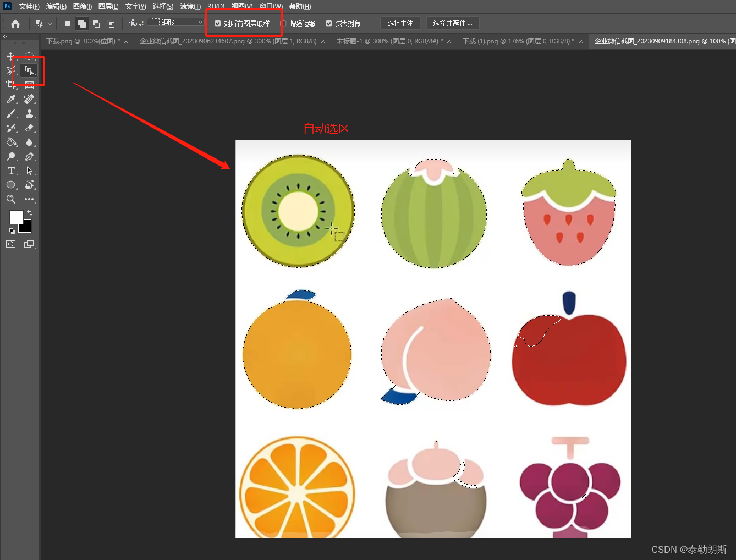
Task: Click the kiwi fruit in canvas
Action: coord(298,211)
